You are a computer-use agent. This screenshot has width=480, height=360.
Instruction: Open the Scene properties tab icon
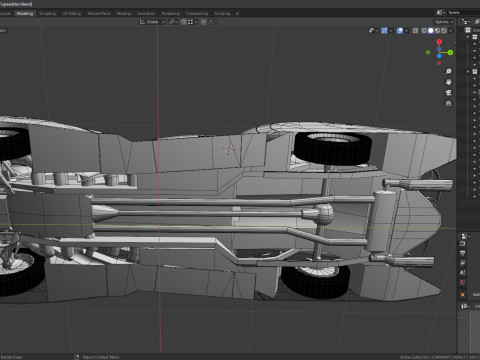pos(463,273)
